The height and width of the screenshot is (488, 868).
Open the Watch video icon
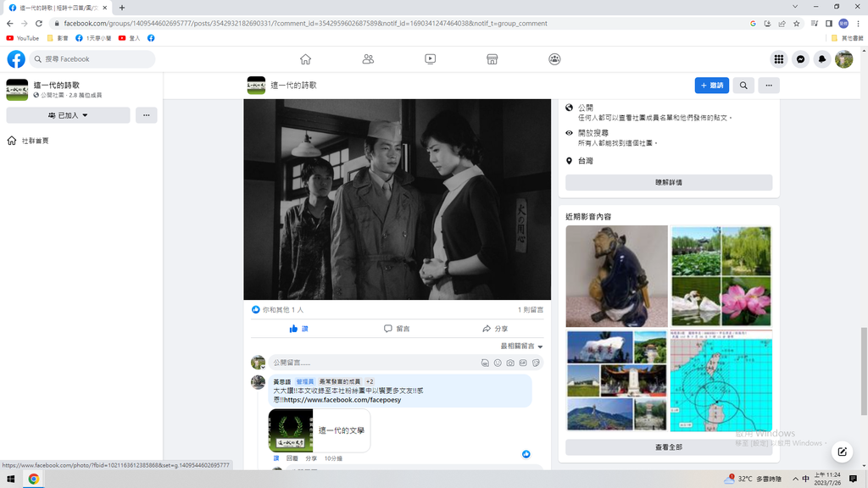[430, 59]
